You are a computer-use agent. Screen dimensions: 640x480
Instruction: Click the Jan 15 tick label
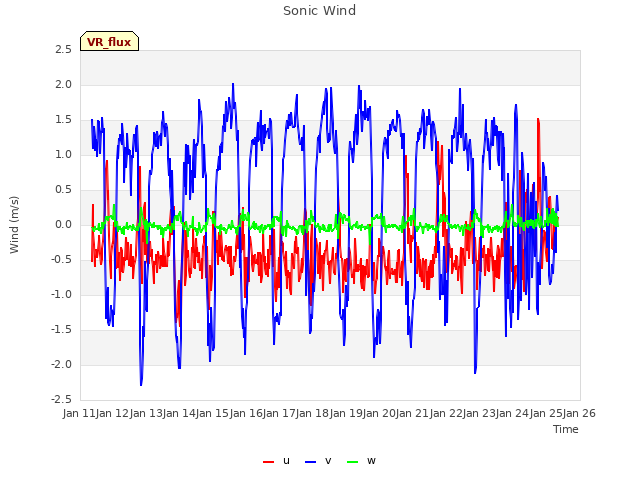click(x=213, y=413)
